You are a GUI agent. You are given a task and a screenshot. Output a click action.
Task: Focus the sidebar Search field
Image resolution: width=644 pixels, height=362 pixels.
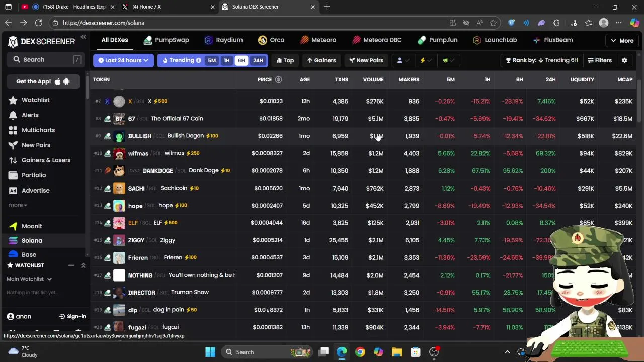pyautogui.click(x=45, y=59)
